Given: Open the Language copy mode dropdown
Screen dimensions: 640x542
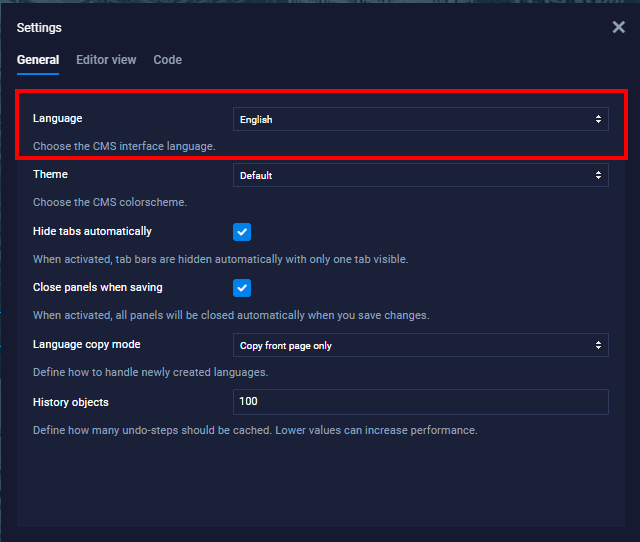Looking at the screenshot, I should click(420, 345).
